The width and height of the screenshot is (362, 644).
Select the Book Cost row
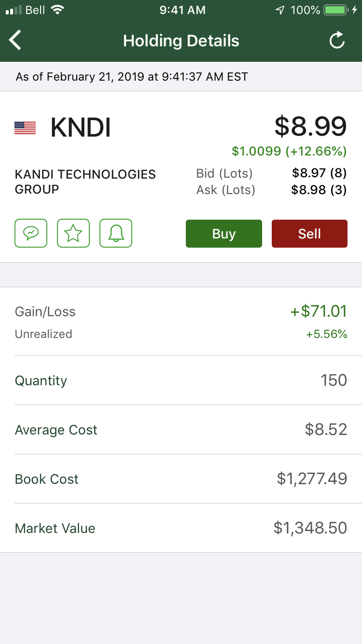pos(181,479)
